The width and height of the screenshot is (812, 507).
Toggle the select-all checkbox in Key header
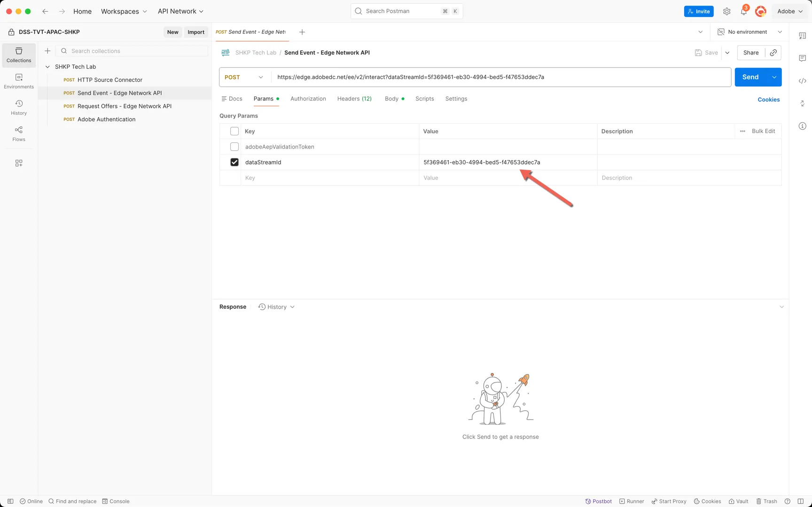click(x=234, y=131)
